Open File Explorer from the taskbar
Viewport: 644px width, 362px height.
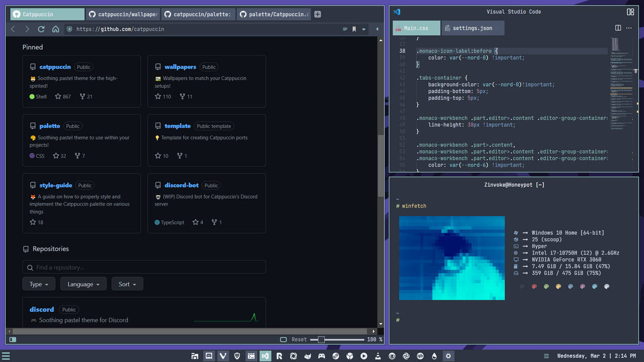pos(194,356)
